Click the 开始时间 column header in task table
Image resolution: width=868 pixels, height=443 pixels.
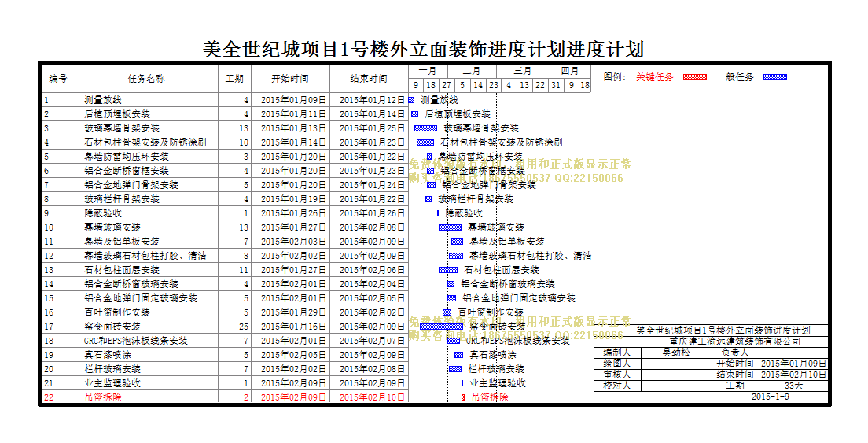[x=290, y=79]
